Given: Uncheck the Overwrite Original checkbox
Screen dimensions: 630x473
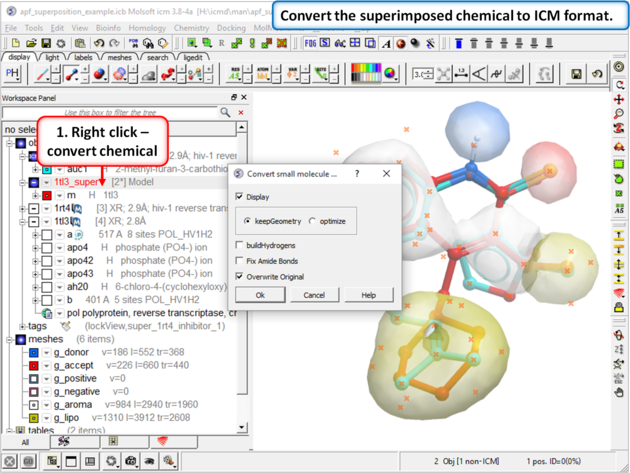Looking at the screenshot, I should 239,277.
